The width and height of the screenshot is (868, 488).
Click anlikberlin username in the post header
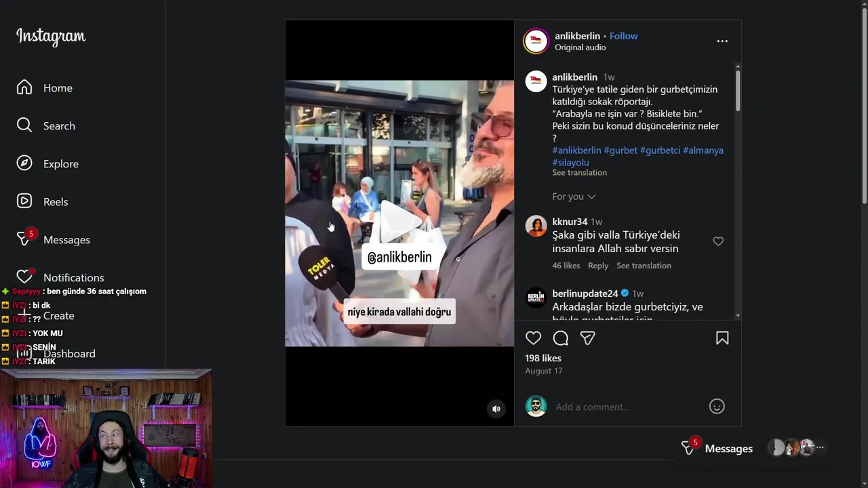click(x=577, y=36)
